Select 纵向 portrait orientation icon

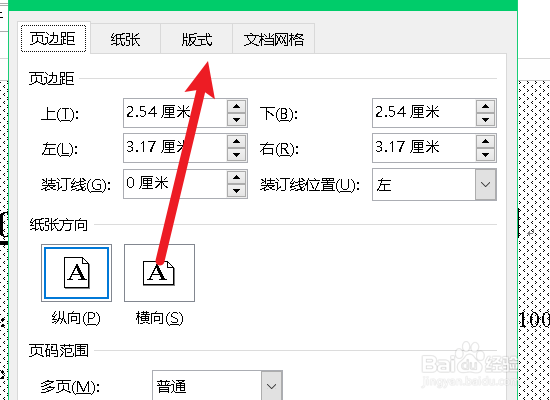(x=76, y=273)
